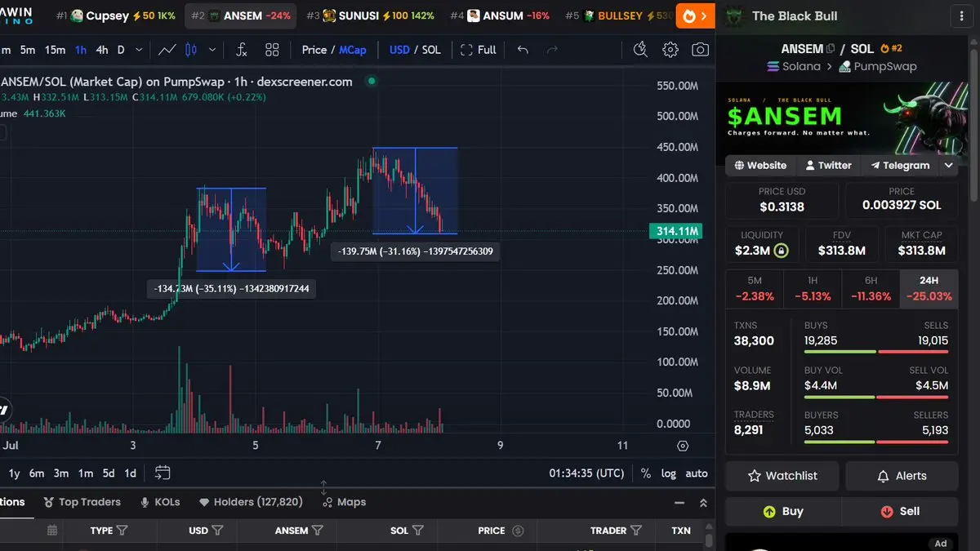This screenshot has width=980, height=551.
Task: Toggle the PRICE column dollar icon
Action: tap(518, 531)
